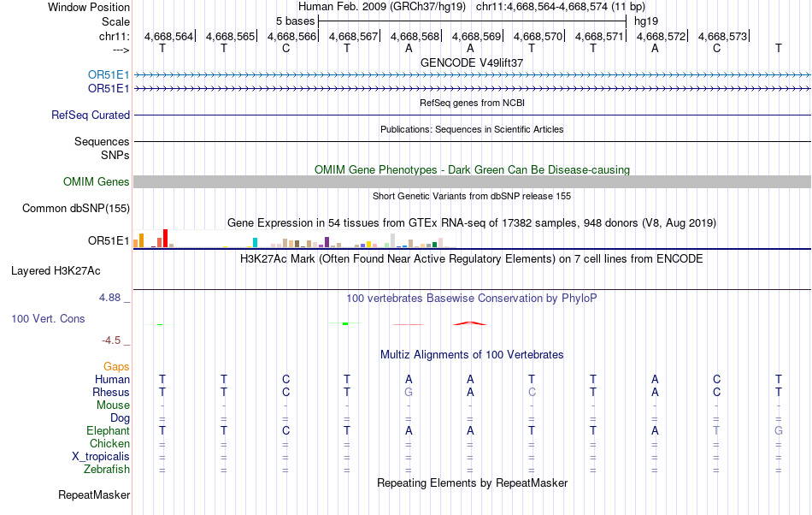Click the Human species label
The height and width of the screenshot is (515, 812).
(112, 380)
